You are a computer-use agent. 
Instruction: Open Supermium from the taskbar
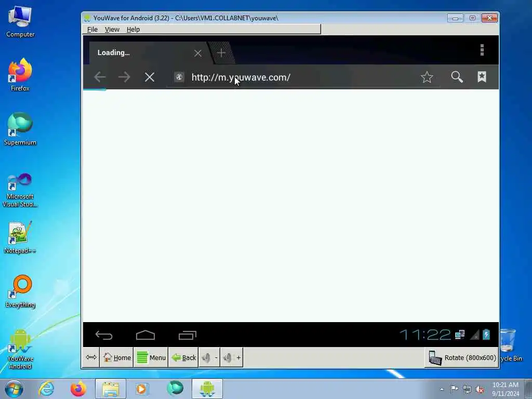175,389
